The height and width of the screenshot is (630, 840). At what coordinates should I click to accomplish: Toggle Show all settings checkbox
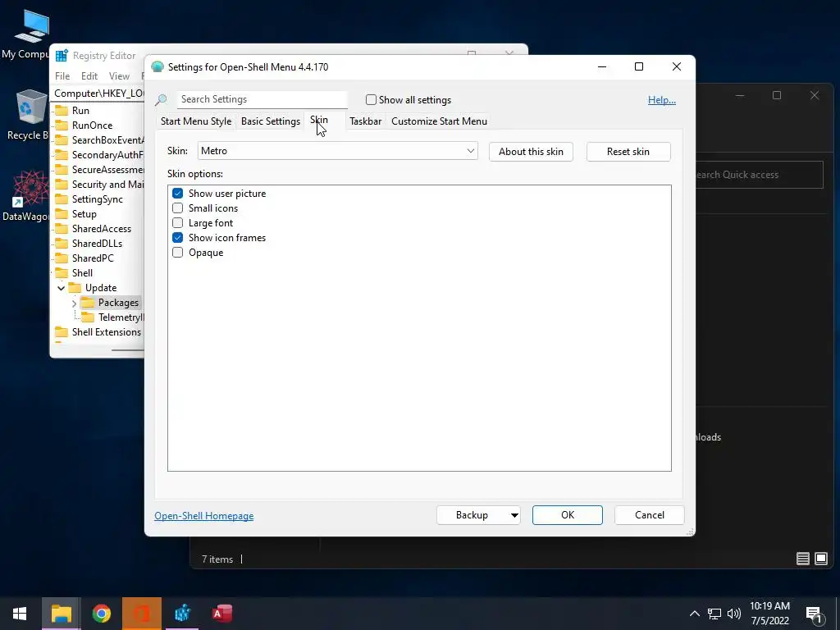pos(371,99)
